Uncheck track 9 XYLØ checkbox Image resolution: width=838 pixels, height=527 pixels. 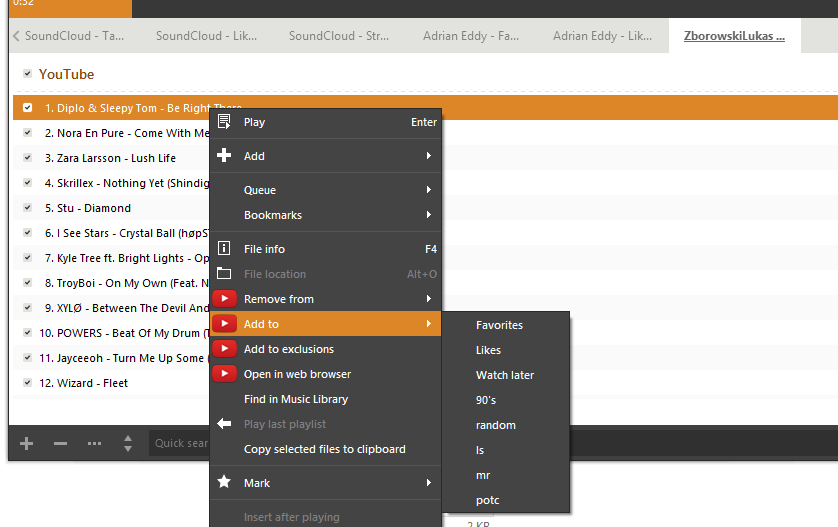[x=27, y=307]
